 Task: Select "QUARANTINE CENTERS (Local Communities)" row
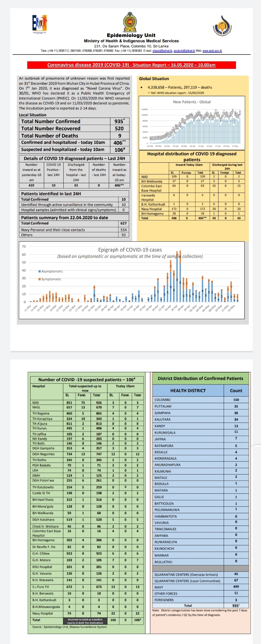tap(200, 581)
